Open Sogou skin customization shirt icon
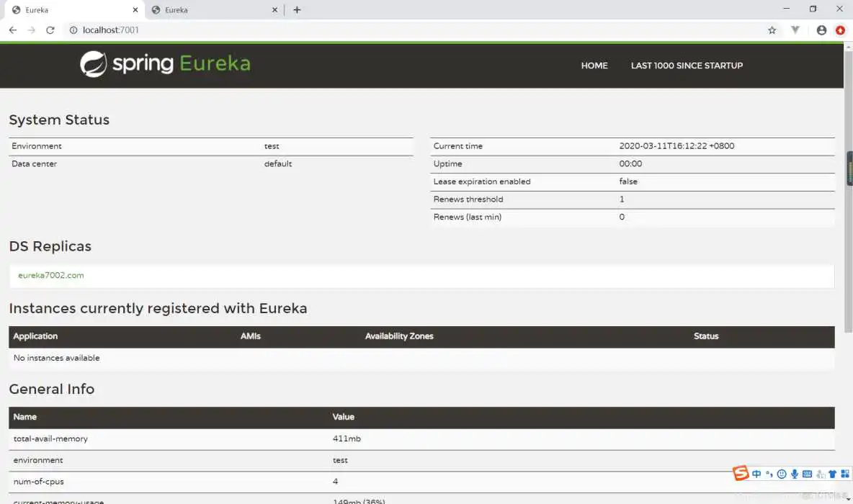This screenshot has height=504, width=853. point(833,474)
